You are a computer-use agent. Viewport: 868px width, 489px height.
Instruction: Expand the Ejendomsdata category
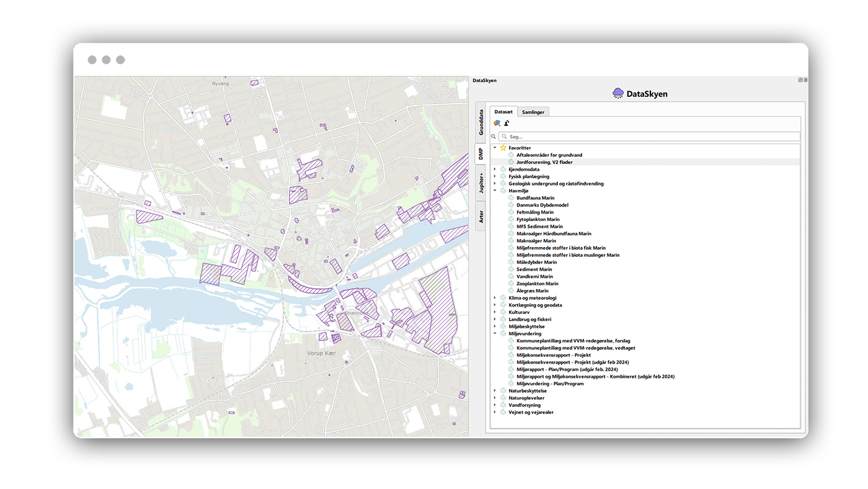tap(495, 169)
